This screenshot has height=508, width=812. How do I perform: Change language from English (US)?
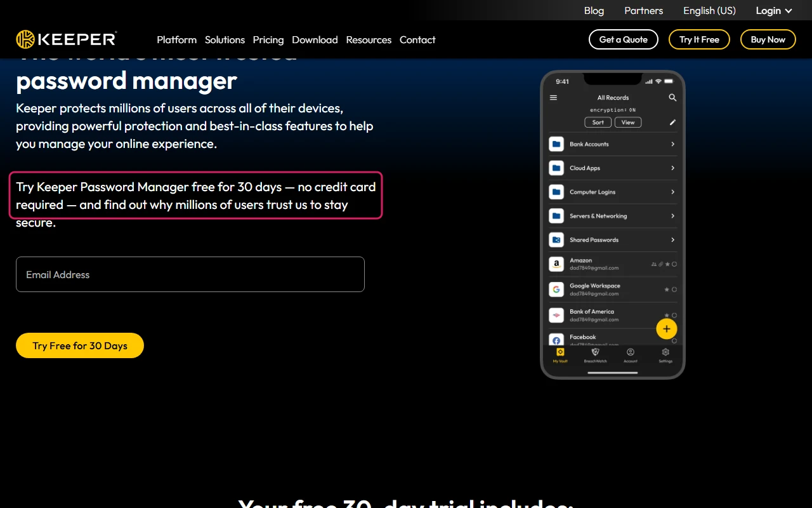pos(709,10)
